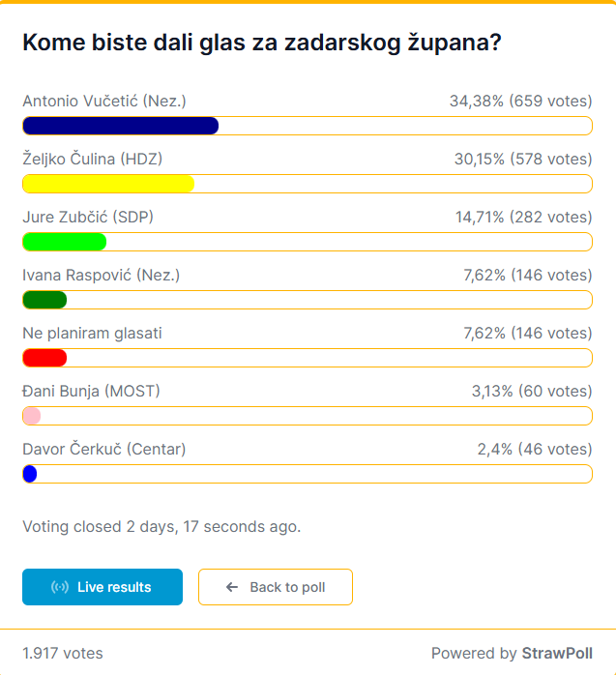Click Jure Zubčić's bright green bar

click(64, 242)
